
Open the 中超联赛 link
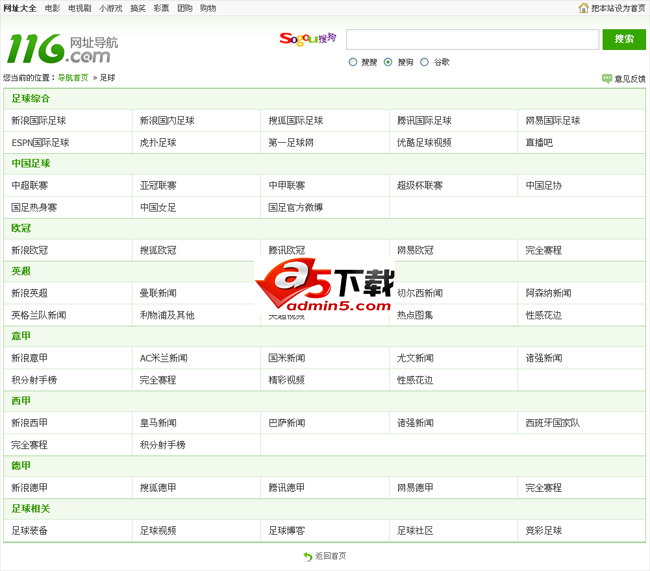pos(29,185)
